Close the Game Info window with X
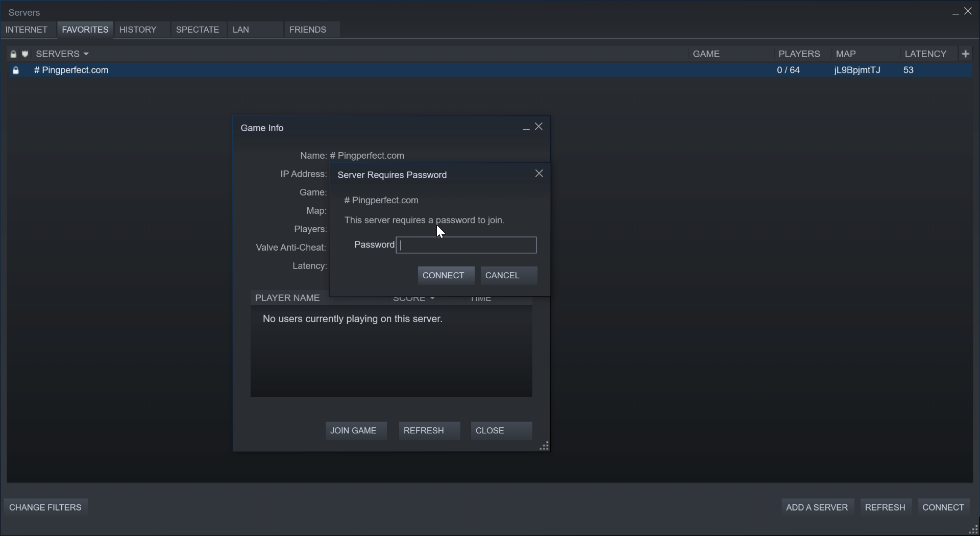 [x=539, y=127]
